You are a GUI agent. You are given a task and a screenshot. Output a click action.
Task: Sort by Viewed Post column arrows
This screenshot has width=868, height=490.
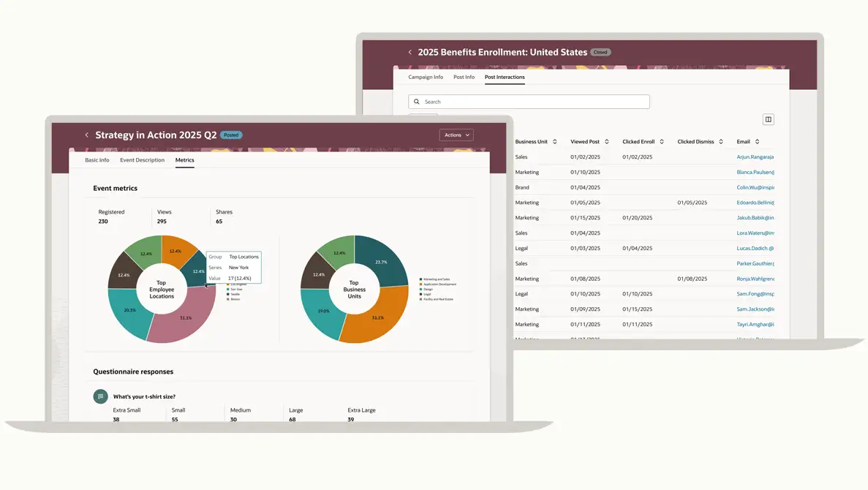coord(606,142)
